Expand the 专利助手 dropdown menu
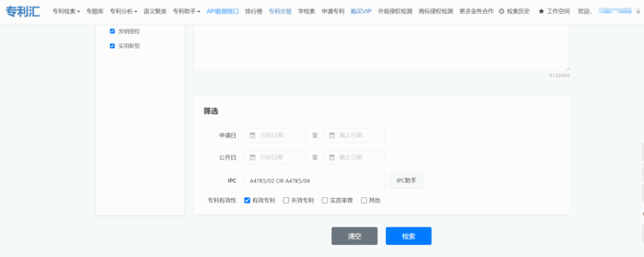 click(187, 11)
